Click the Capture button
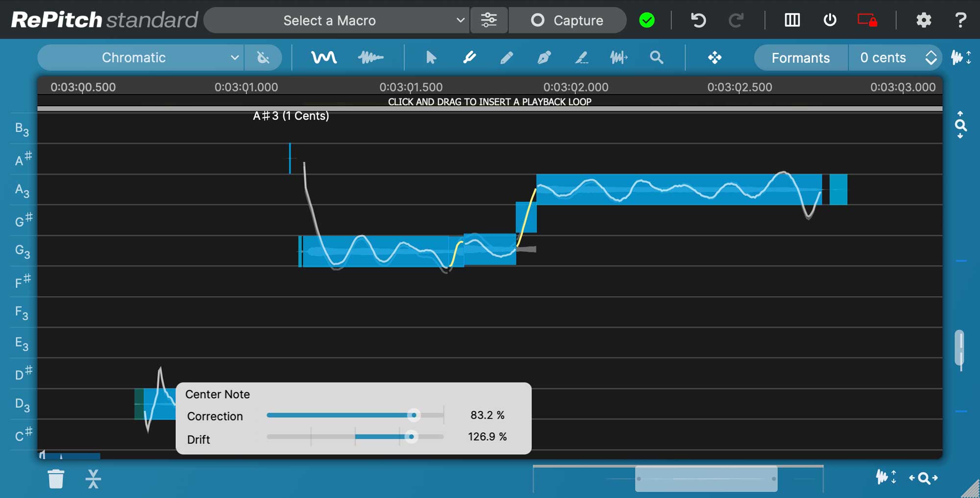This screenshot has height=498, width=980. click(567, 20)
